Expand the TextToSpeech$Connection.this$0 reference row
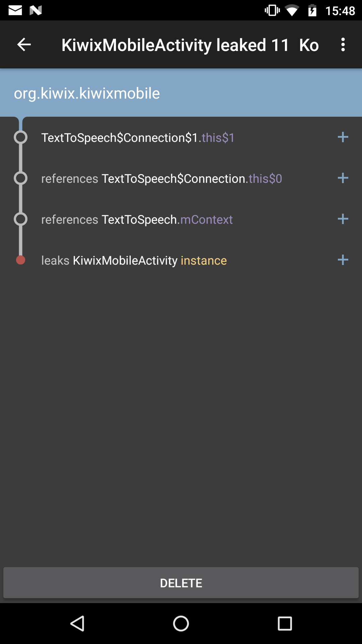The height and width of the screenshot is (644, 362). coord(343,178)
